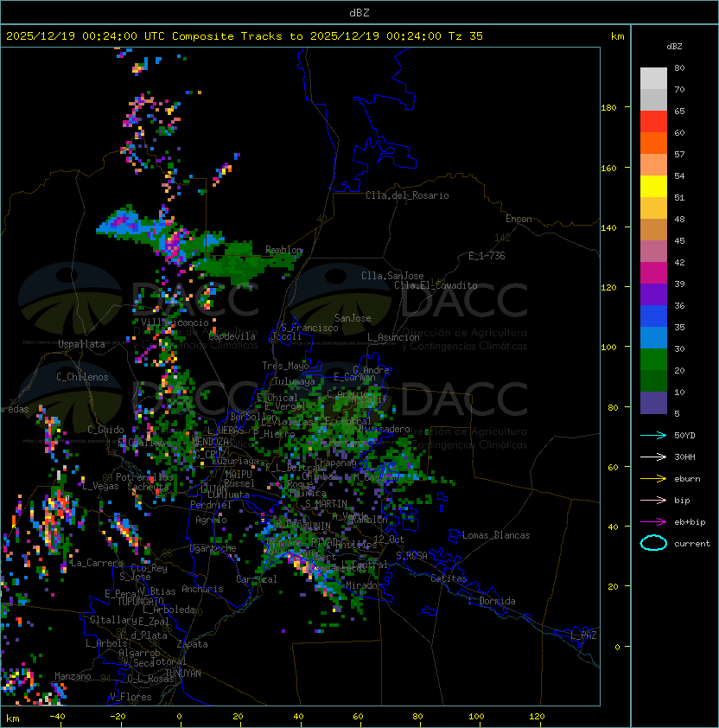This screenshot has height=728, width=719.
Task: Click the 'dBZ' heading above the color scale
Action: [x=674, y=47]
